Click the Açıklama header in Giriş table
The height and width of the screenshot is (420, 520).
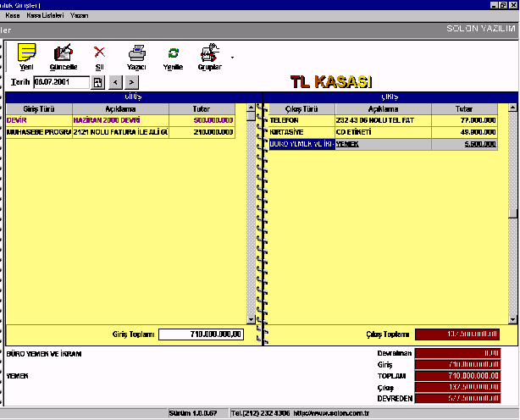click(x=121, y=109)
